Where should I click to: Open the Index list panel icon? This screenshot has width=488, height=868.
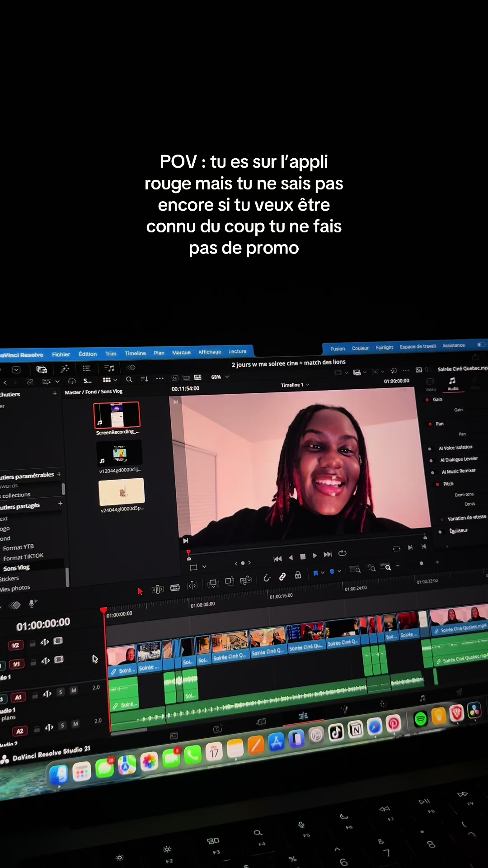(x=87, y=368)
